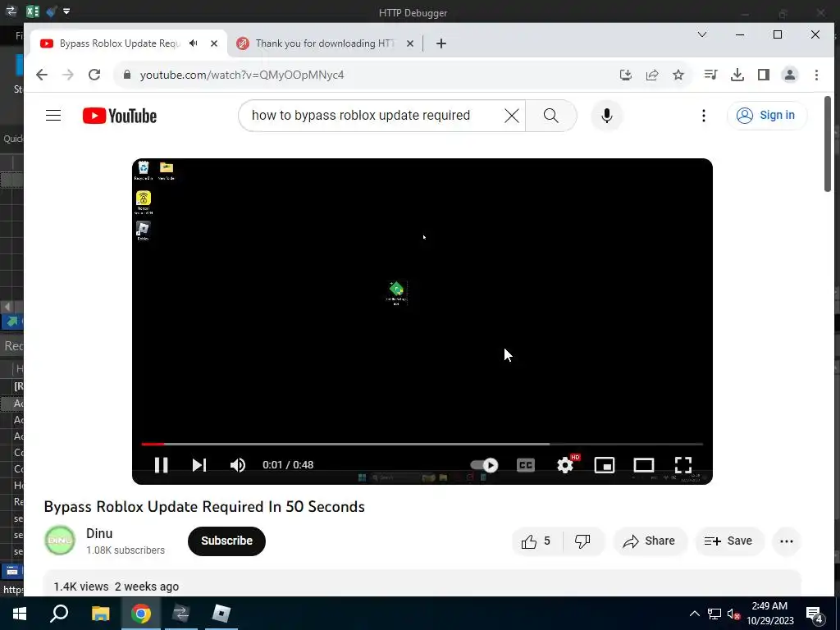The height and width of the screenshot is (630, 840).
Task: Open the Windows Start menu
Action: (x=20, y=614)
